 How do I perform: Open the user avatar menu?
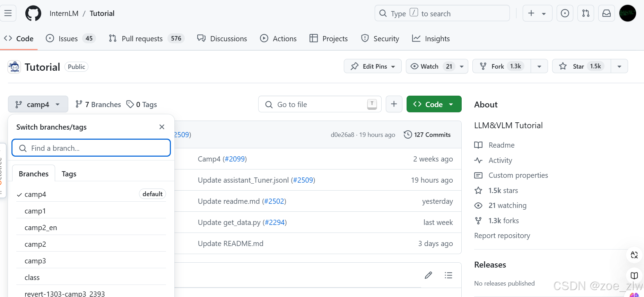coord(628,13)
